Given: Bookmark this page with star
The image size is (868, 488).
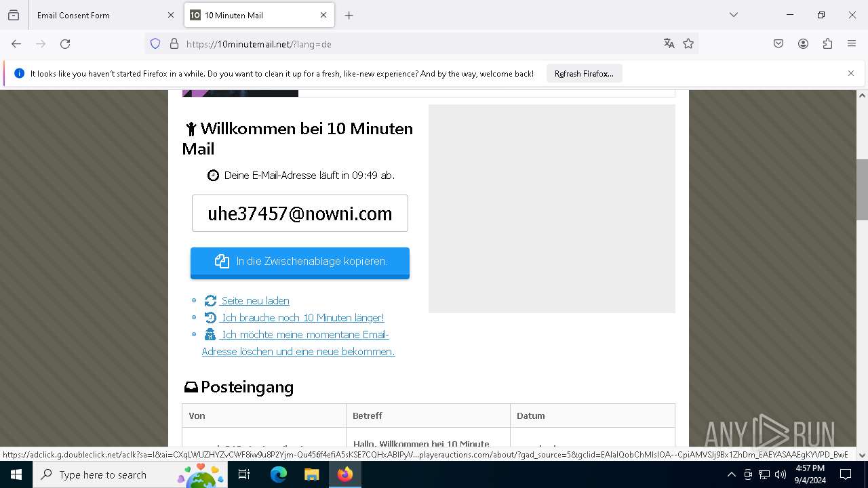Looking at the screenshot, I should pos(688,44).
